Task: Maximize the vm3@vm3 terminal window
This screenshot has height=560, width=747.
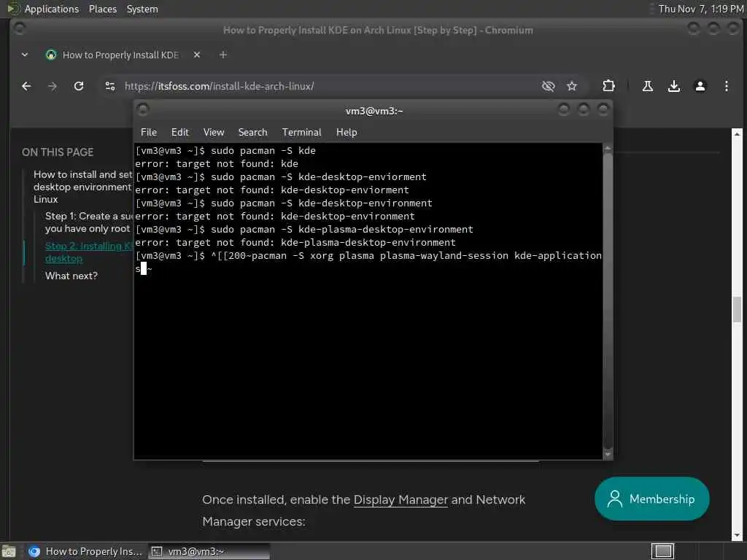Action: [583, 110]
